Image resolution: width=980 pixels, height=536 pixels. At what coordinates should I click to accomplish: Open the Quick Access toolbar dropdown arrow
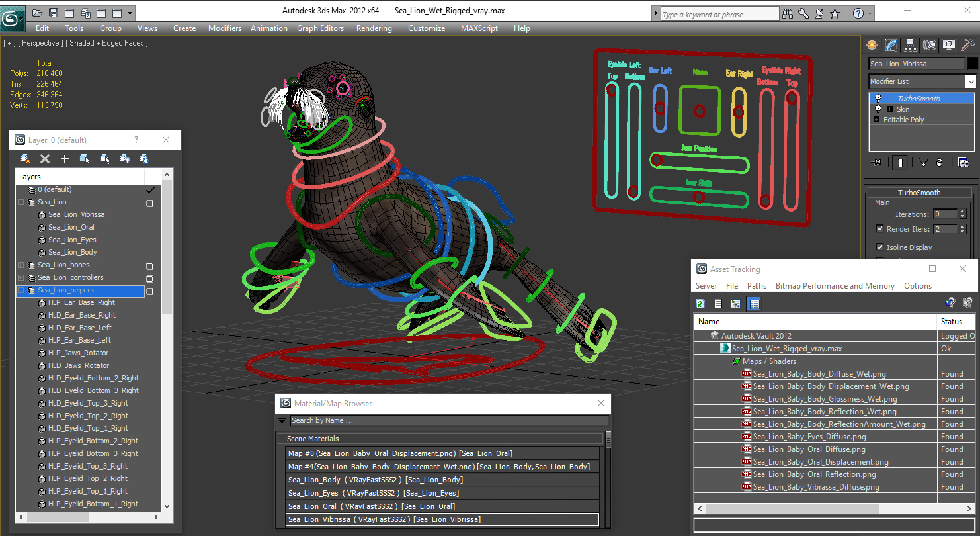[130, 13]
